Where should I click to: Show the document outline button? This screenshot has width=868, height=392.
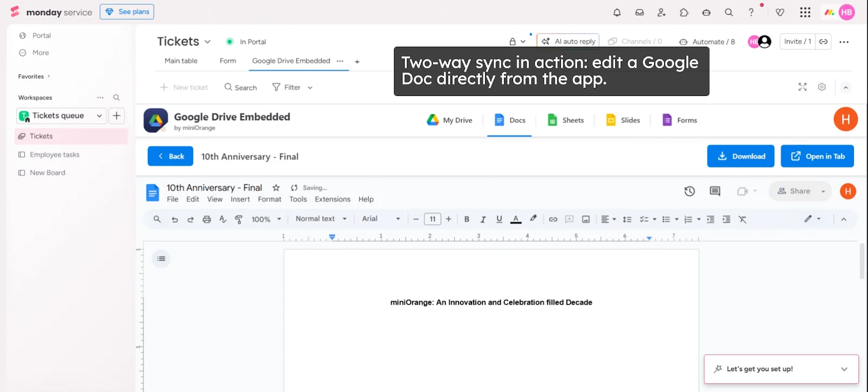coord(161,259)
